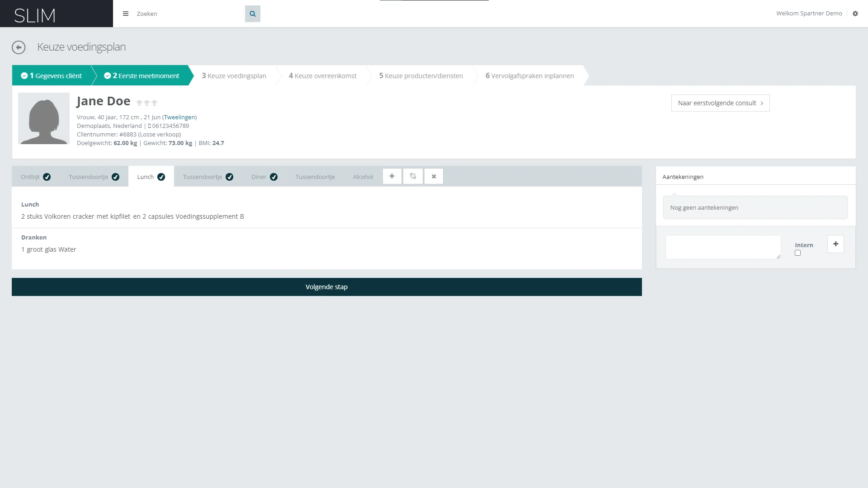
Task: Add note with the plus button
Action: pyautogui.click(x=835, y=244)
